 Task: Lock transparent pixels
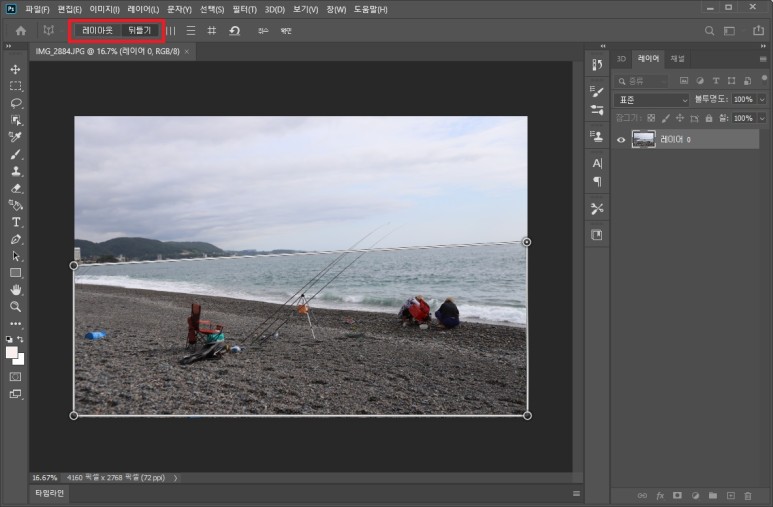[651, 118]
